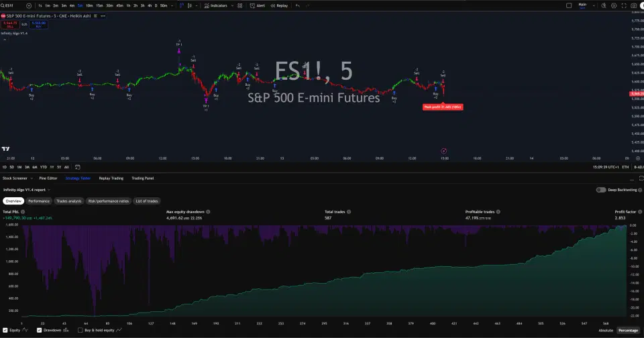
Task: Toggle fullscreen mode icon
Action: tap(624, 6)
